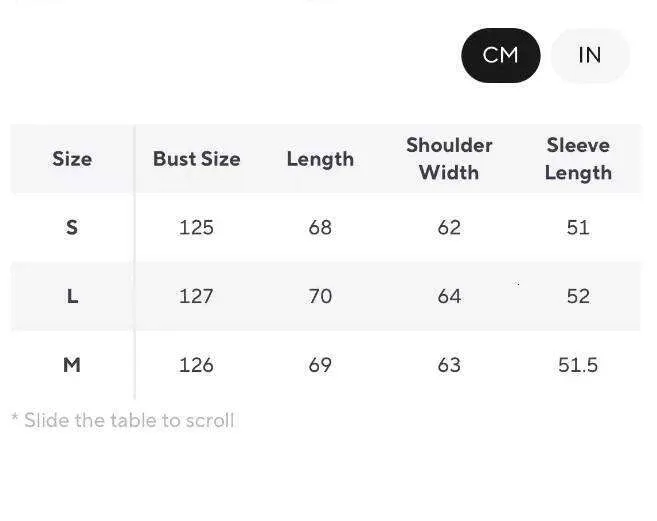Select the L size row label
The image size is (657, 521).
[72, 296]
